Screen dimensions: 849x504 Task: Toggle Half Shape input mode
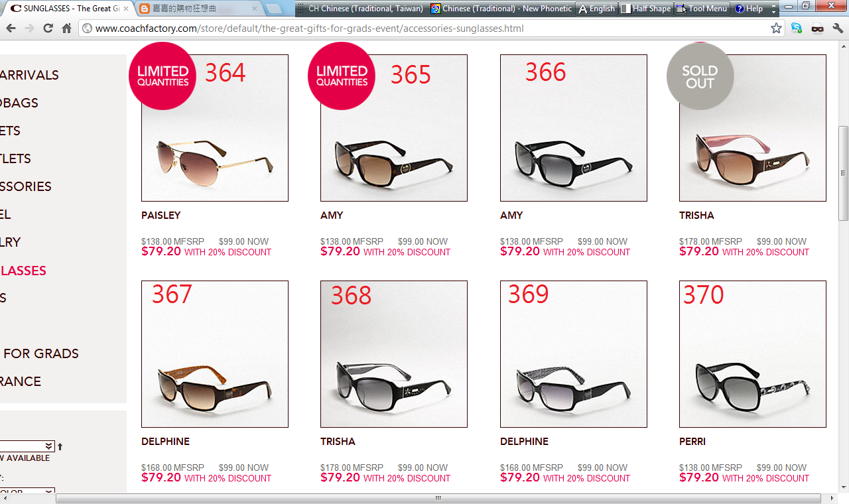646,9
